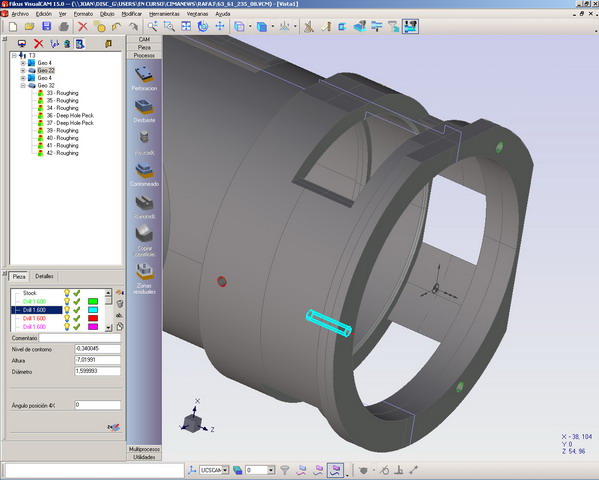Click the red X delete icon in the main toolbar
This screenshot has width=599, height=480.
coord(83,26)
